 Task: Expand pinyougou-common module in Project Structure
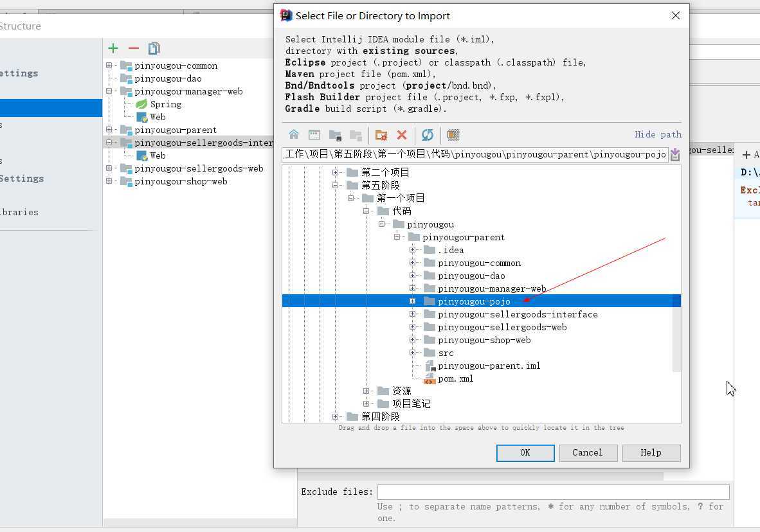109,65
